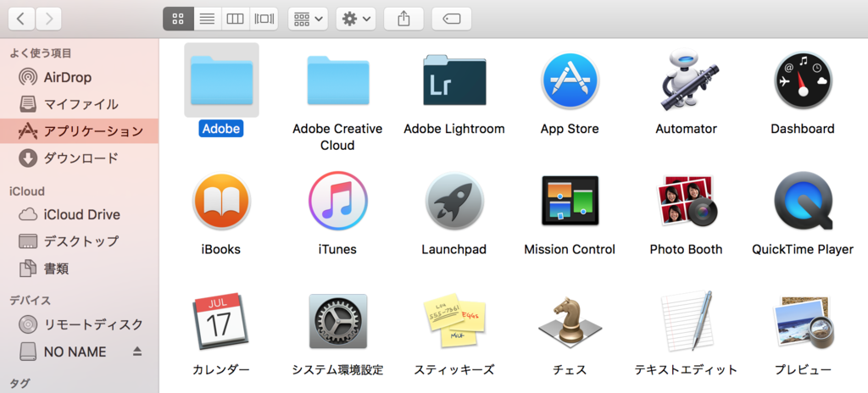Open デスクトップ in the sidebar
The image size is (868, 393).
point(79,241)
